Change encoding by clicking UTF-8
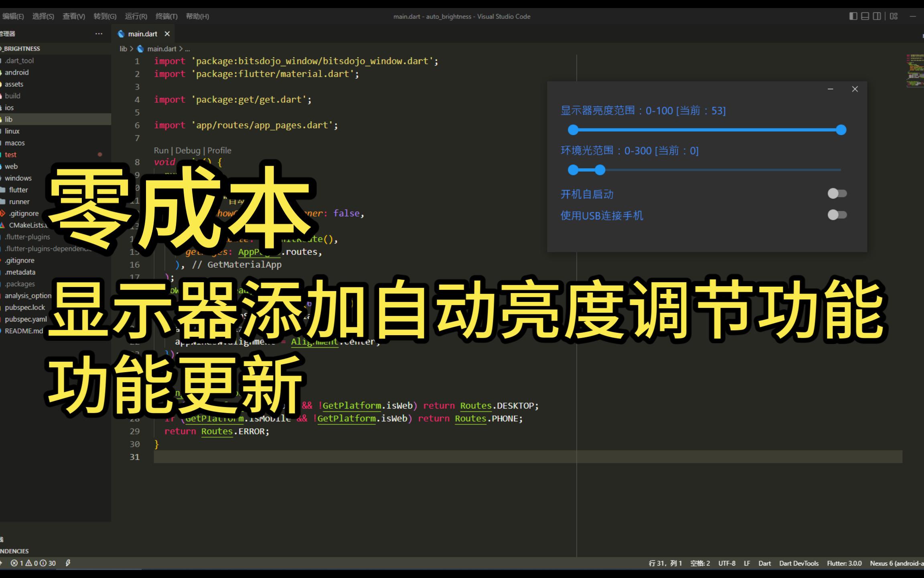Screen dimensions: 924x578 pyautogui.click(x=727, y=563)
